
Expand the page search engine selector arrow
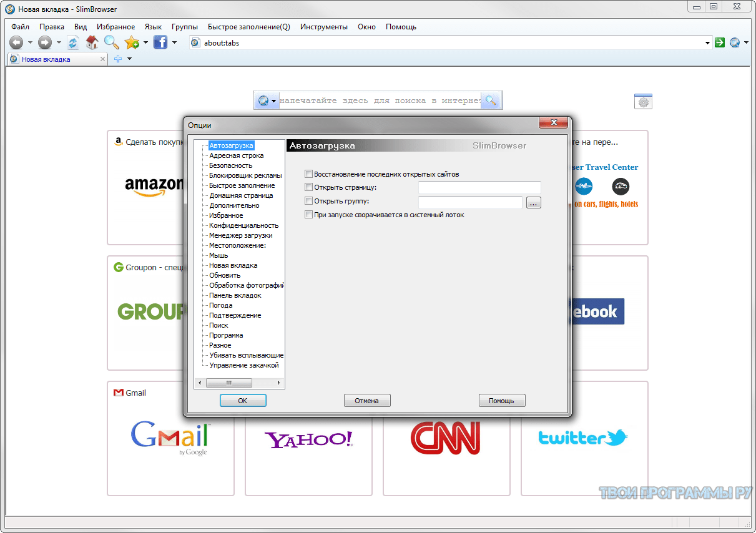[x=273, y=101]
